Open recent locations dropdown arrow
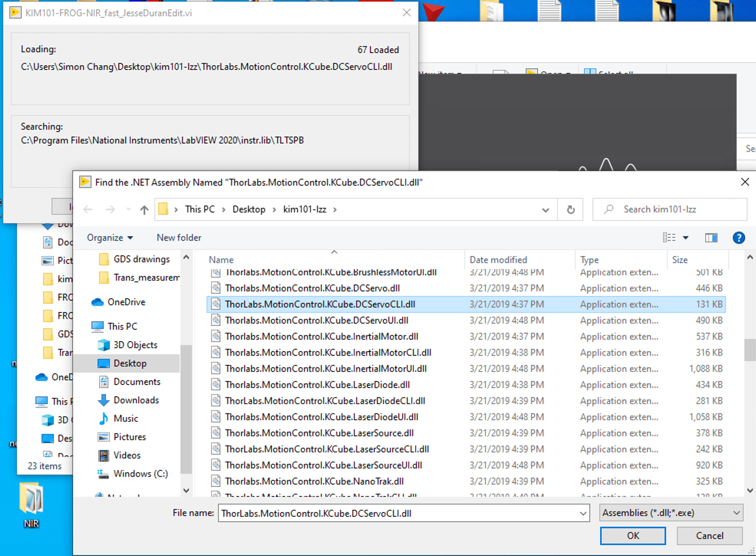 coord(128,209)
